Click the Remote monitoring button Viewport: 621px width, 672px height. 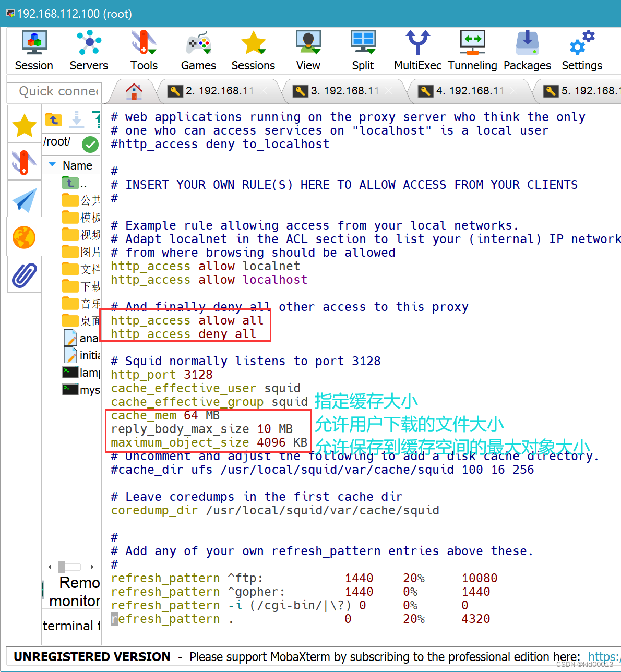tap(71, 592)
